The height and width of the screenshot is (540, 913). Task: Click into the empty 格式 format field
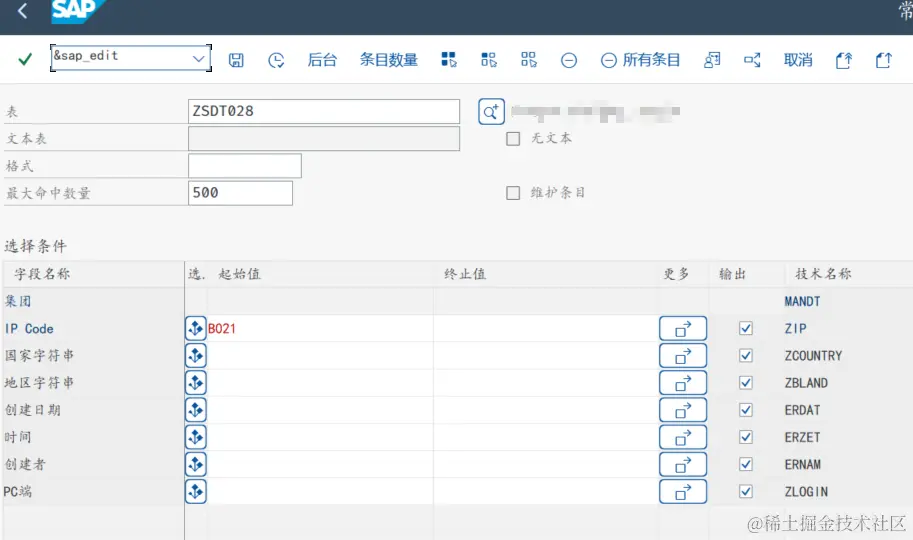click(245, 165)
